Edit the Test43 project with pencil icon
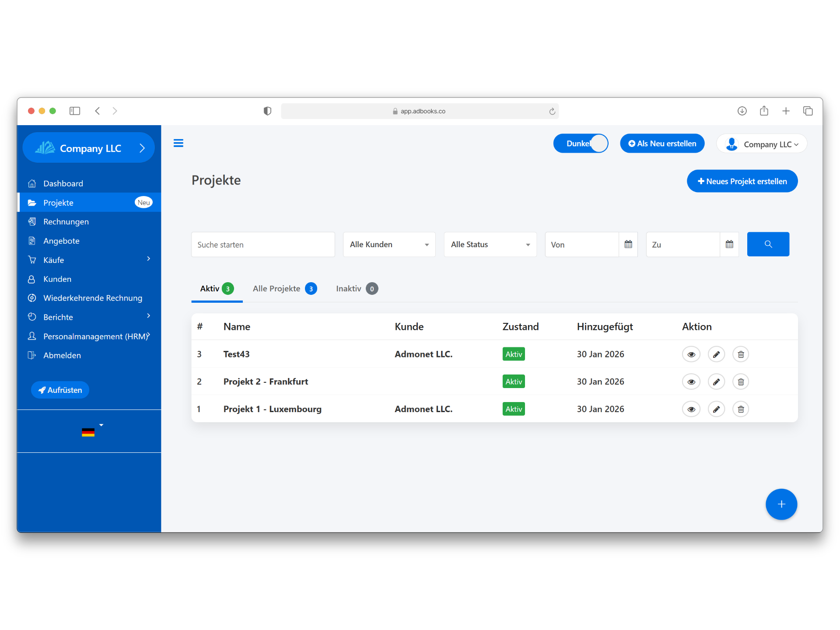This screenshot has width=840, height=630. point(716,354)
